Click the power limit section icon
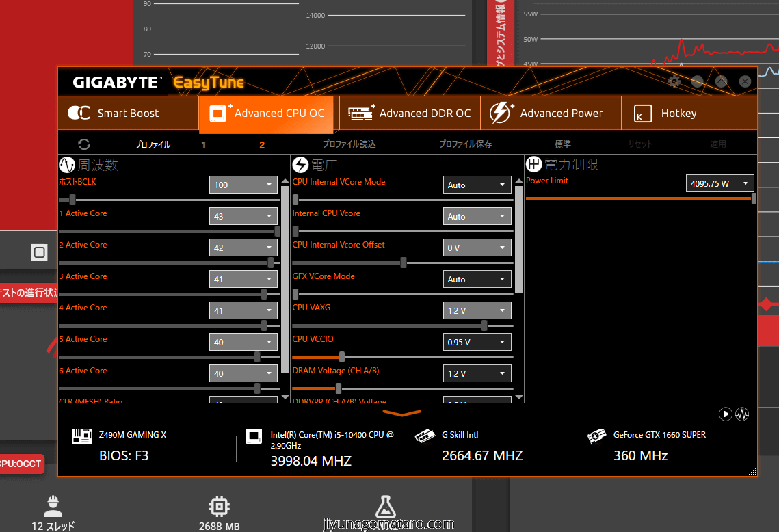 (534, 165)
